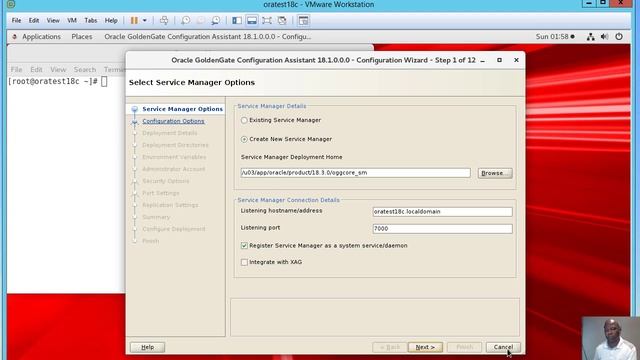The image size is (640, 360).
Task: Pause the virtual machine from the toolbar
Action: (134, 20)
